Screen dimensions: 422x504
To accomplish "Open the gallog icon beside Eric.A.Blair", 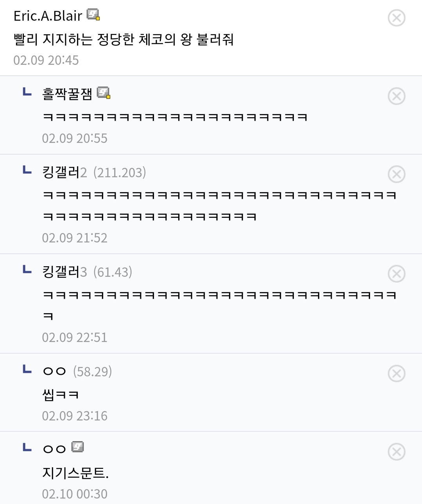I will coord(93,15).
